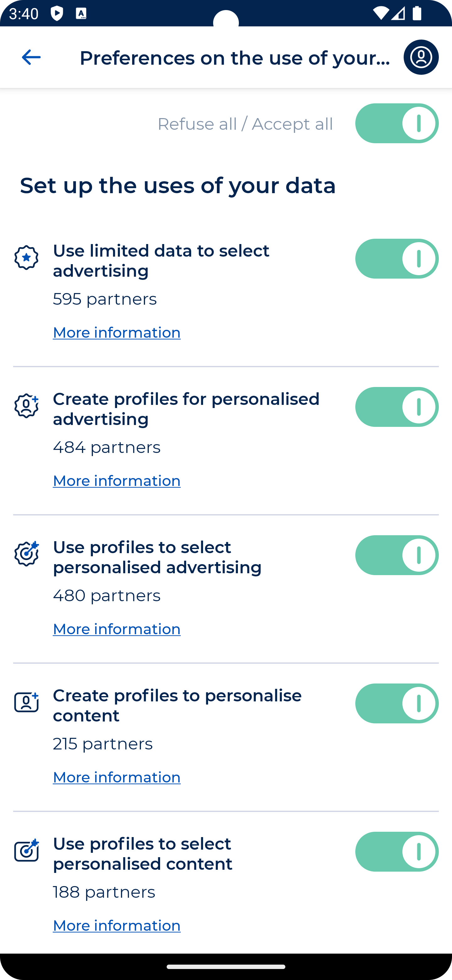Toggle create profiles to personalise content off
Viewport: 452px width, 980px height.
(x=396, y=703)
